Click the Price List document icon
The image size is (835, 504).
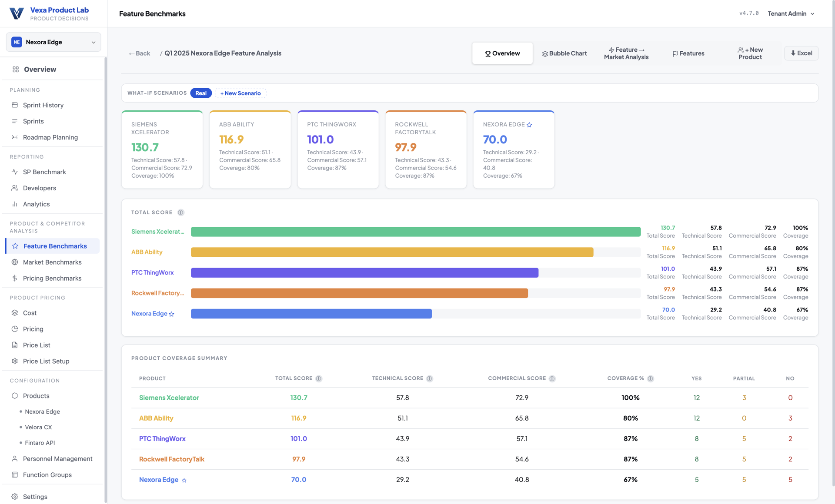pos(15,345)
